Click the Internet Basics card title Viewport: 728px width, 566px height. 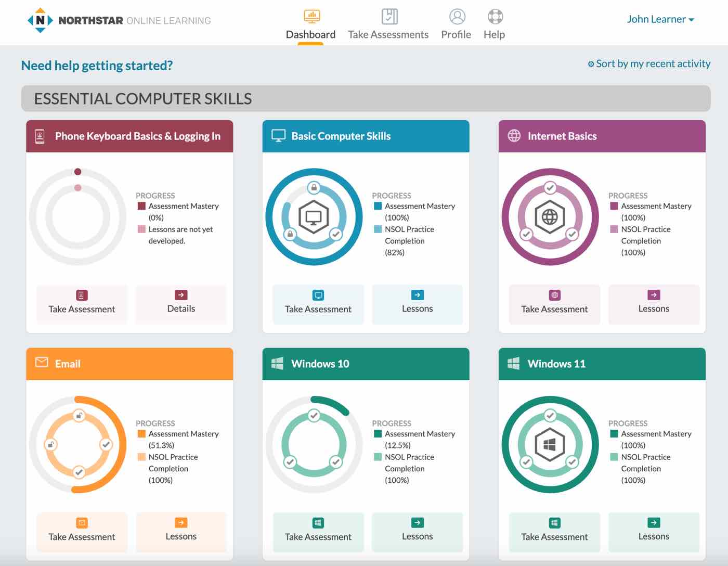[562, 136]
